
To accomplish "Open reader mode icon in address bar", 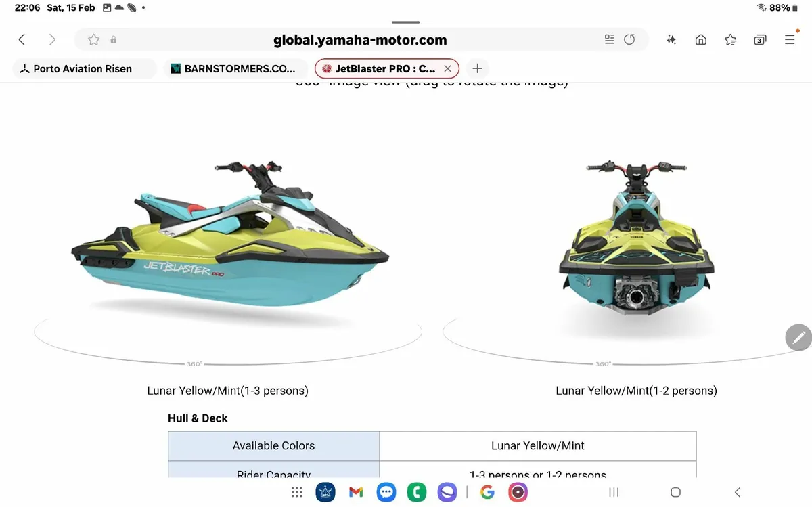I will (609, 40).
